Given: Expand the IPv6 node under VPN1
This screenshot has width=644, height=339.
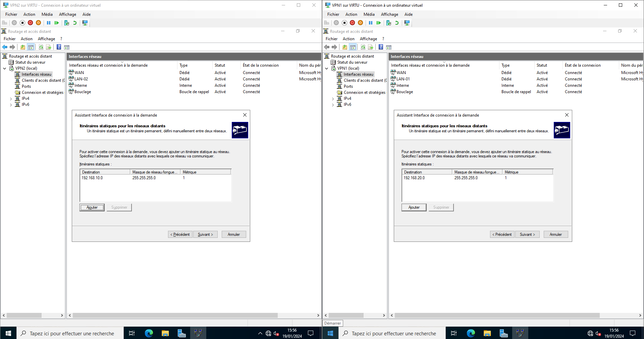Looking at the screenshot, I should click(x=333, y=105).
